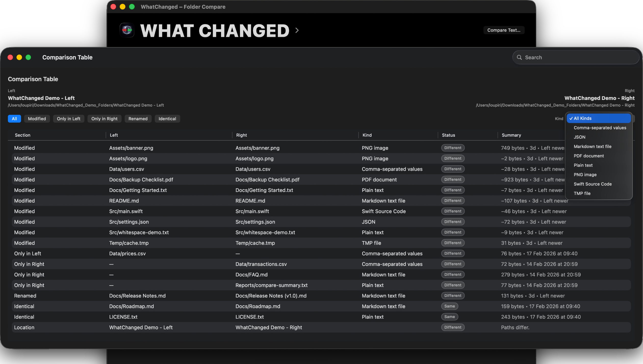Click the Only in Left section cell

click(x=28, y=254)
